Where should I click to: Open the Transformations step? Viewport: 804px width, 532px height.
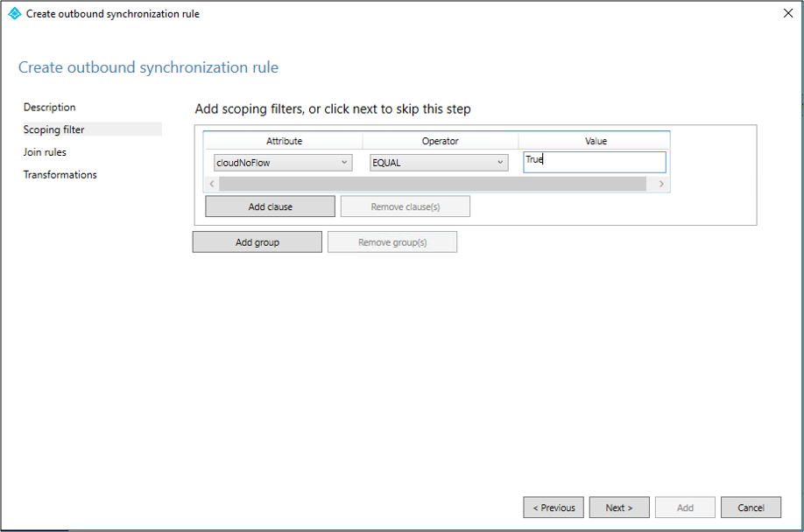(60, 175)
